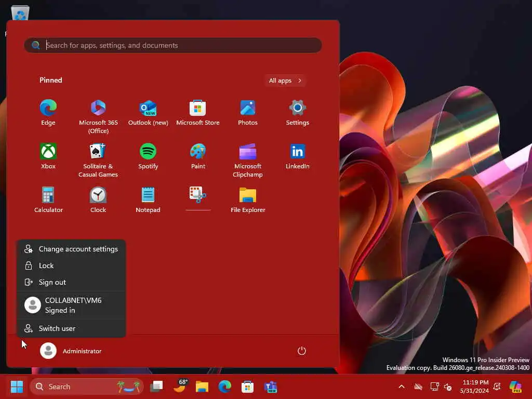This screenshot has height=399, width=532.
Task: Select Change account settings
Action: click(71, 249)
